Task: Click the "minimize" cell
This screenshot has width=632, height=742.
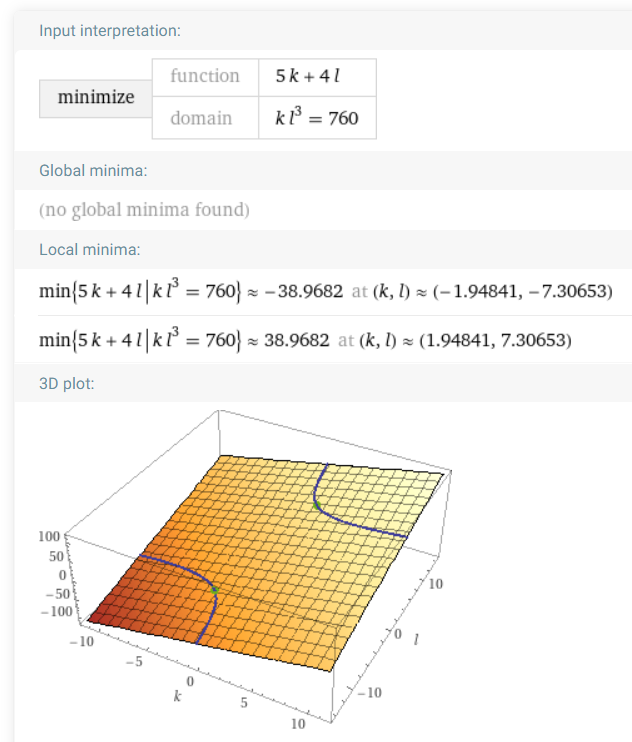Action: [x=96, y=98]
